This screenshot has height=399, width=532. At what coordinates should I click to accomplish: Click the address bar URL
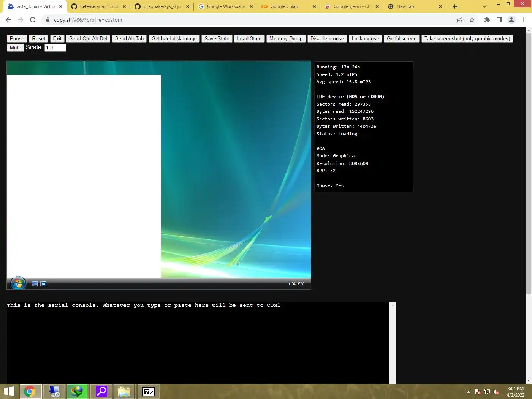click(x=88, y=20)
